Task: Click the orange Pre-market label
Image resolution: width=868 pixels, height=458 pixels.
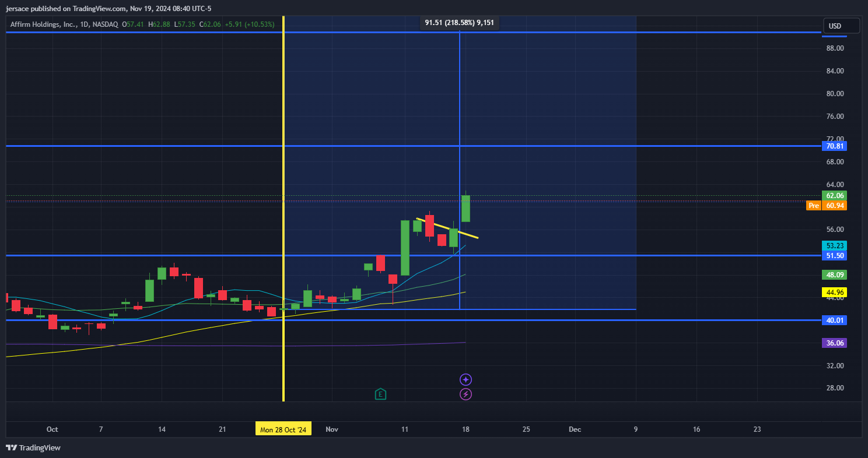Action: click(x=813, y=206)
